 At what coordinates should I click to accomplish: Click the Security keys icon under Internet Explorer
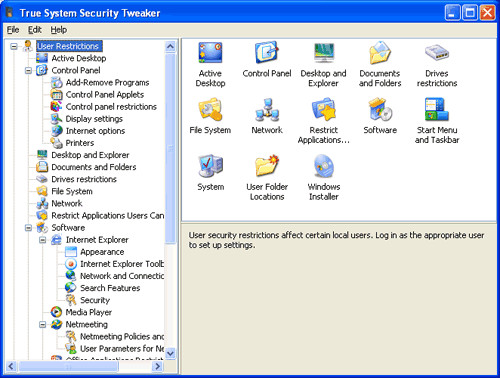point(71,300)
